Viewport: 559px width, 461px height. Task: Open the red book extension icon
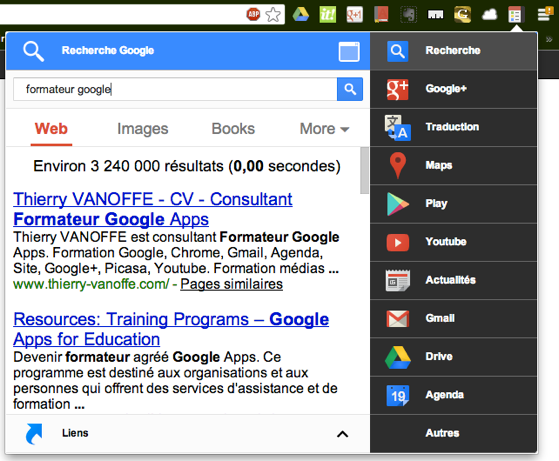(x=381, y=15)
